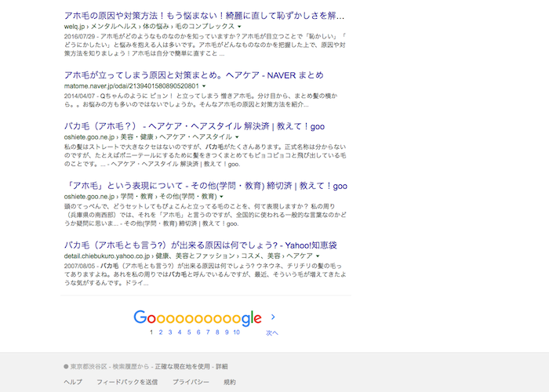Click the next-page chevron beside Google logo
This screenshot has width=549, height=392.
click(273, 317)
